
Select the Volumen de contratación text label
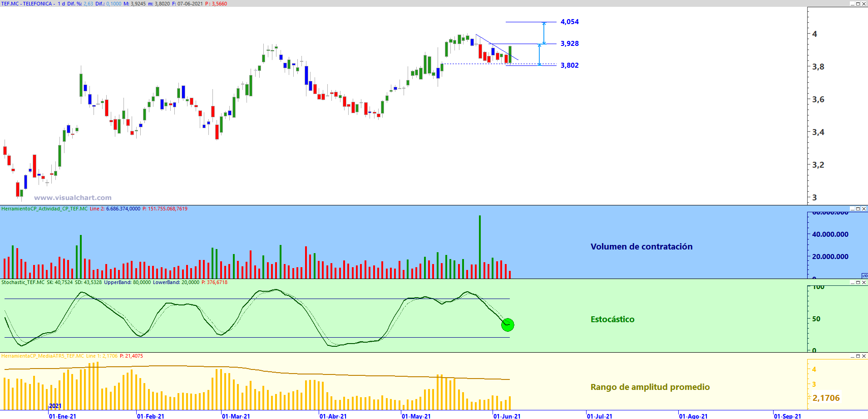coord(641,247)
